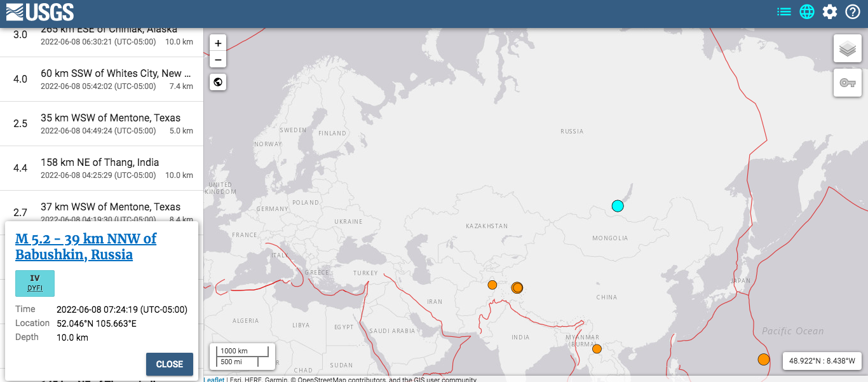The image size is (868, 382).
Task: Zoom in on the map
Action: [x=218, y=43]
